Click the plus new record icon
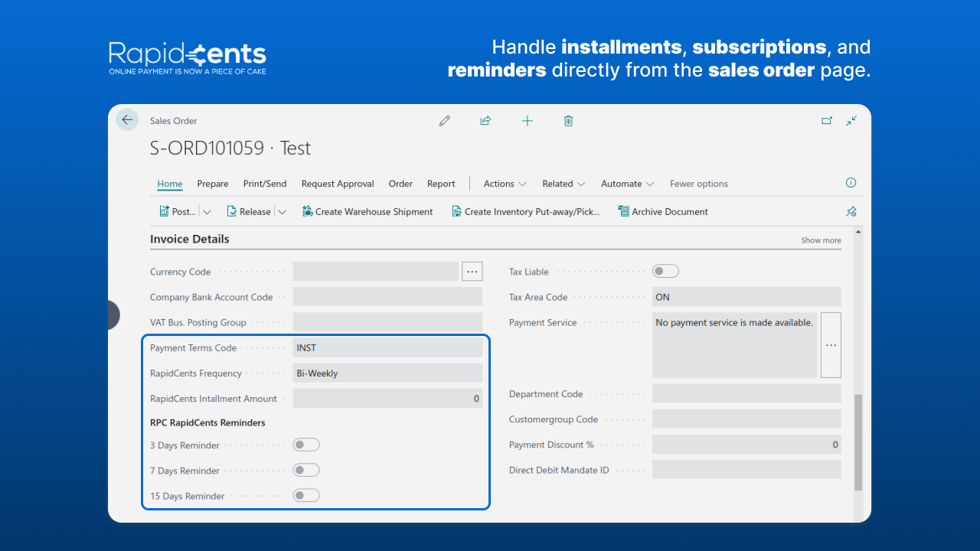The height and width of the screenshot is (551, 980). pos(527,121)
